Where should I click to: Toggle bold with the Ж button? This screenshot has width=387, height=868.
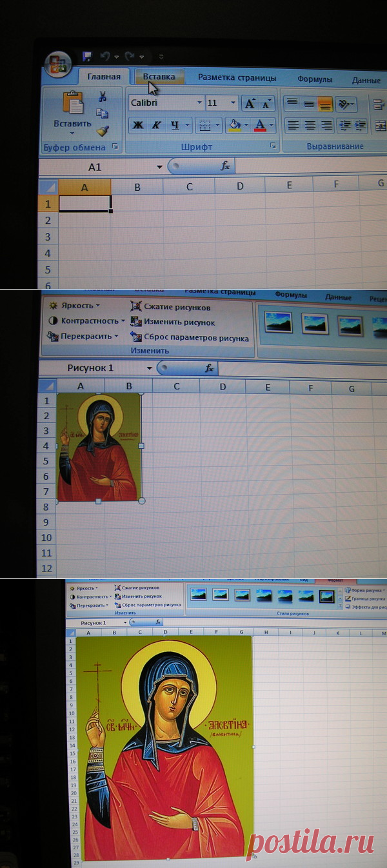tap(137, 125)
